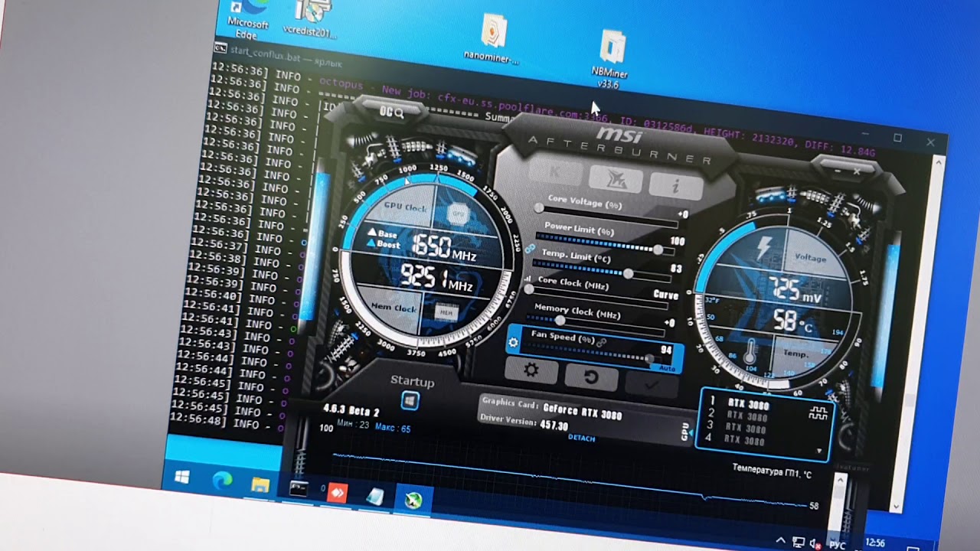Click the volume tray icon
This screenshot has width=980, height=551.
tap(816, 543)
